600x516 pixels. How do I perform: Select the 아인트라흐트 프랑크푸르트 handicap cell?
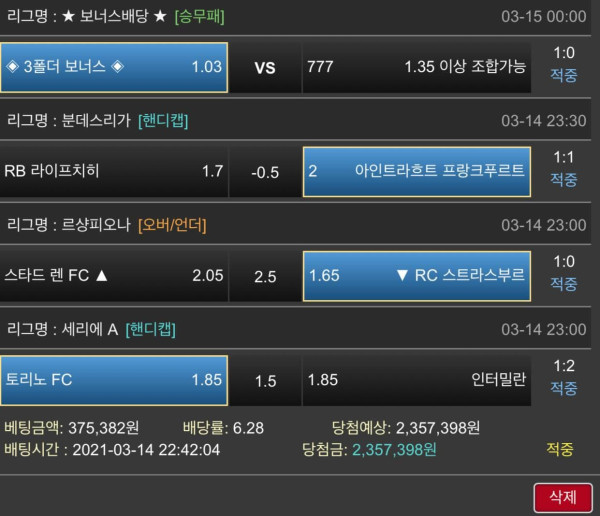tap(417, 171)
